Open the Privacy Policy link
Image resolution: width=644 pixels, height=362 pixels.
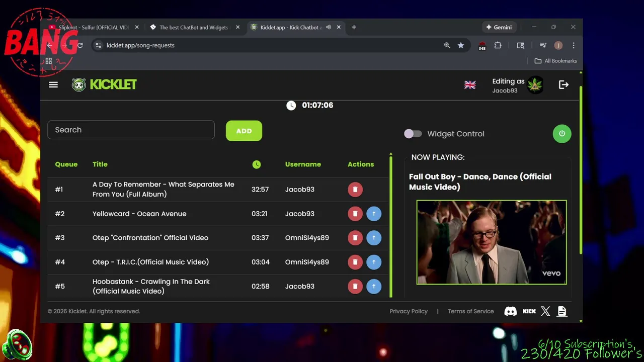(409, 311)
